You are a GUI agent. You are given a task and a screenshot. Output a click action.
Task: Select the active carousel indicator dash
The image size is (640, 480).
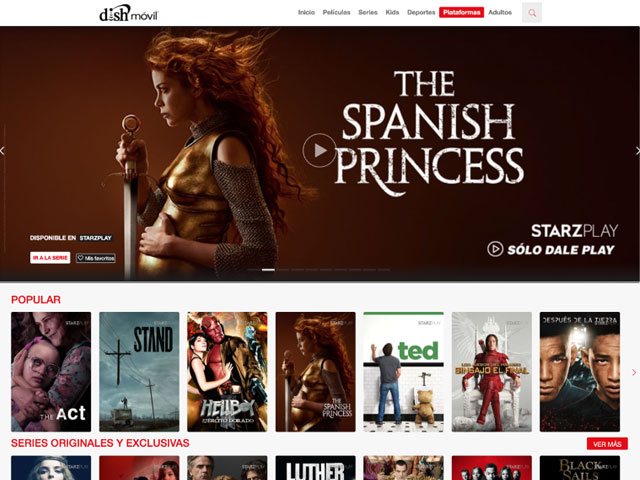(x=268, y=270)
